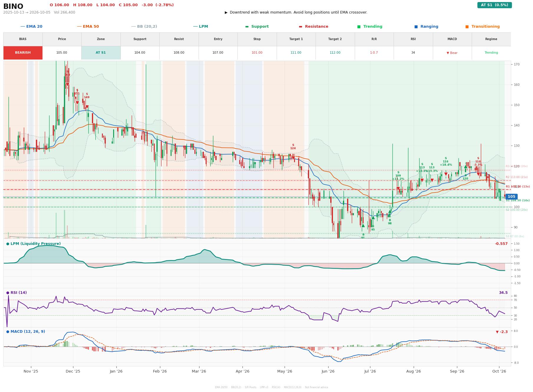This screenshot has height=392, width=533.
Task: Click the Target 2 value 112.00
Action: click(335, 53)
